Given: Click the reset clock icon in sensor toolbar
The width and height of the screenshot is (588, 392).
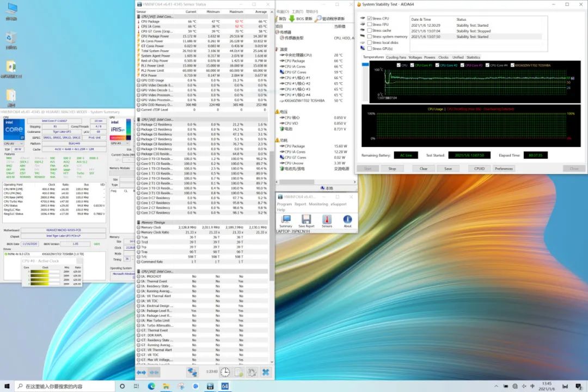Looking at the screenshot, I should tap(225, 372).
